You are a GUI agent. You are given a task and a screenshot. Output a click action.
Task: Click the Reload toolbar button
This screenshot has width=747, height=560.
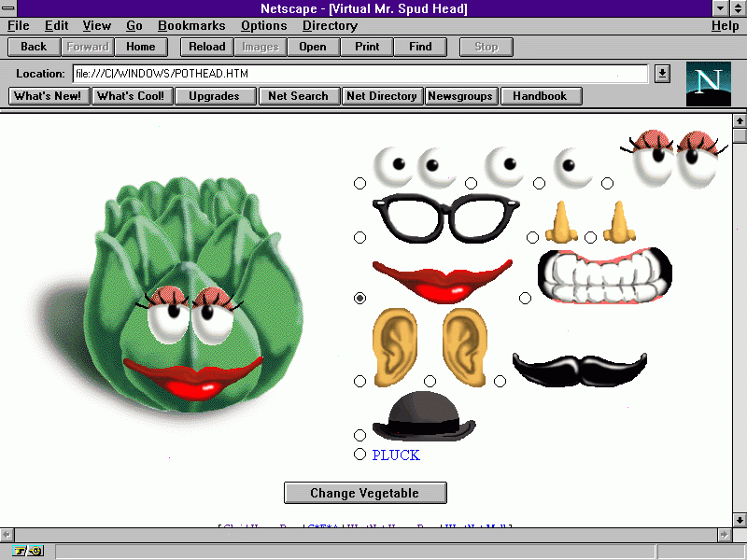point(206,47)
